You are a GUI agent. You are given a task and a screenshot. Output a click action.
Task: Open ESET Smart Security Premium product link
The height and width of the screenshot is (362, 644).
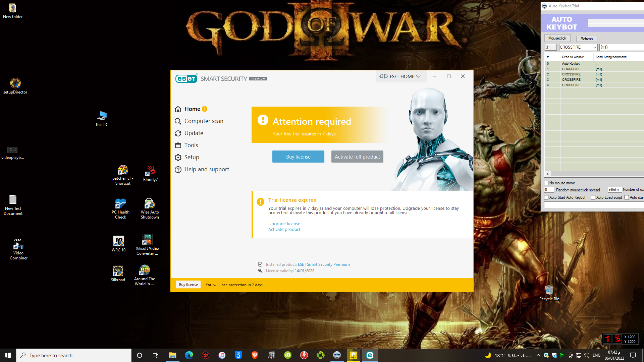coord(324,264)
